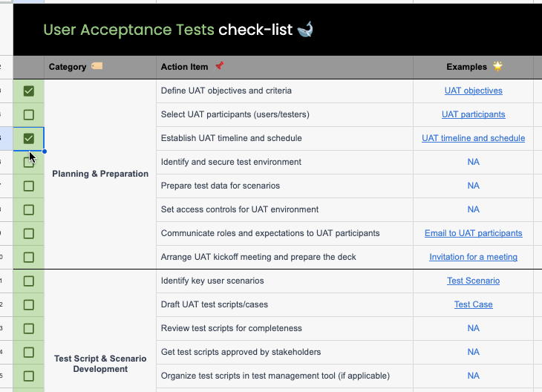Click the Invitation for a meeting link
Image resolution: width=542 pixels, height=392 pixels.
(x=473, y=257)
